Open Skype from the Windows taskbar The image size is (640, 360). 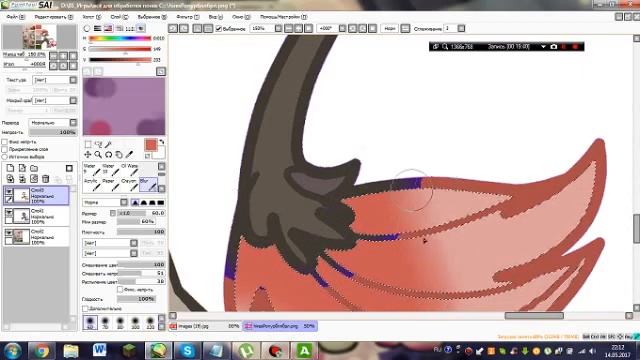(x=187, y=350)
